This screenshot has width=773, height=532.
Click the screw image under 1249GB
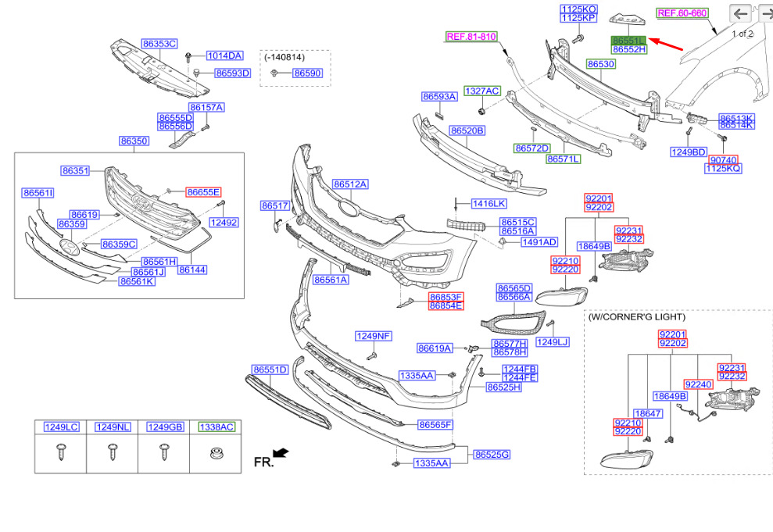(163, 452)
